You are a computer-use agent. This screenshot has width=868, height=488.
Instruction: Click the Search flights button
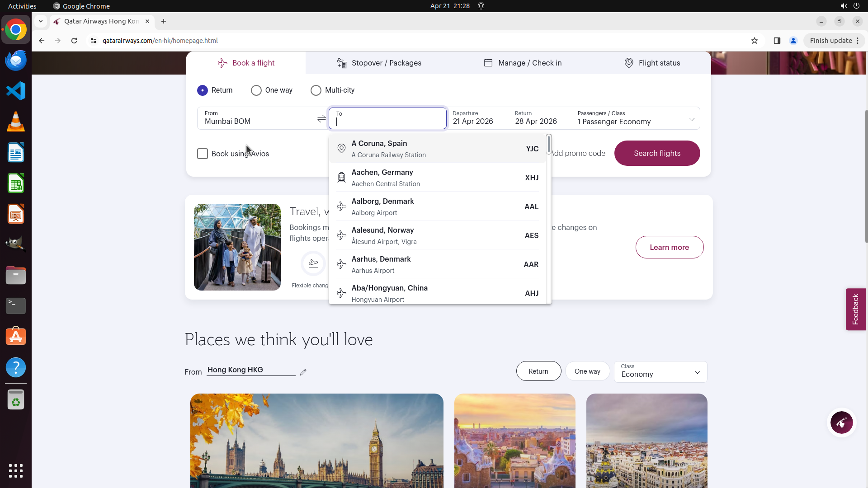657,153
